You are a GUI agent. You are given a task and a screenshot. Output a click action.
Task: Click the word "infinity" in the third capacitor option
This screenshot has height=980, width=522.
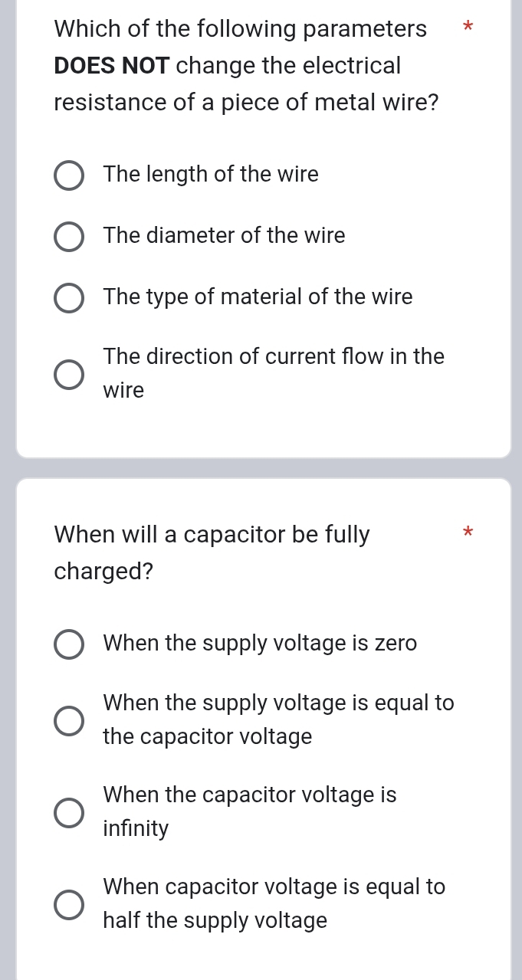click(136, 828)
